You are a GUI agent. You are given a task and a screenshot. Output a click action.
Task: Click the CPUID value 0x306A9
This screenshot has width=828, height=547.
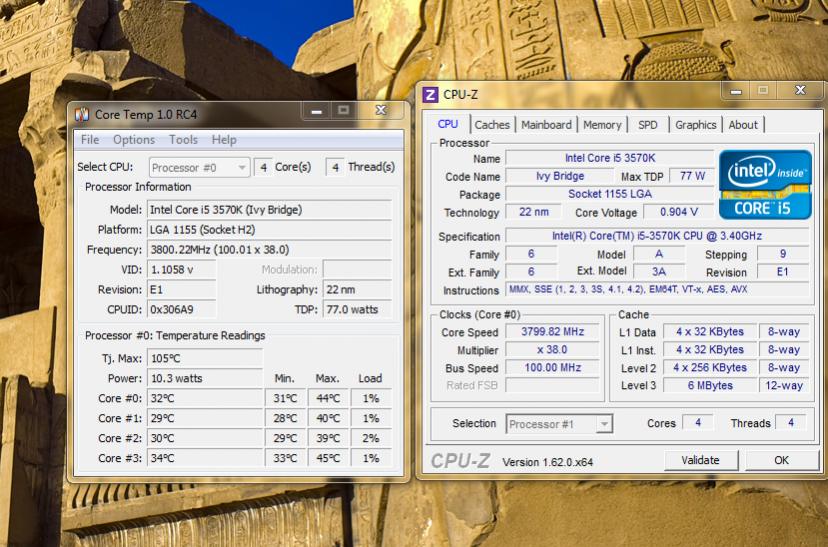(x=181, y=310)
